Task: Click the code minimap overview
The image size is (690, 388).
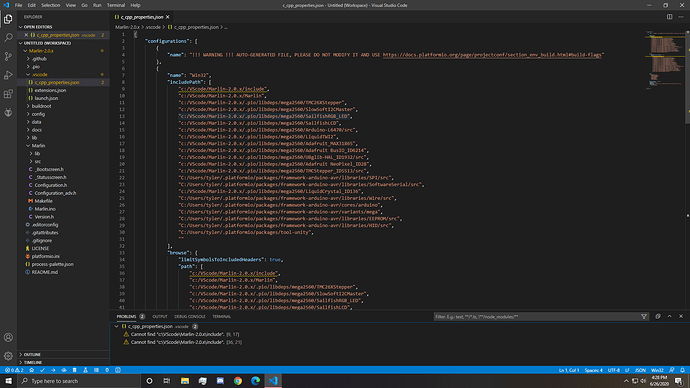Action: [x=665, y=59]
